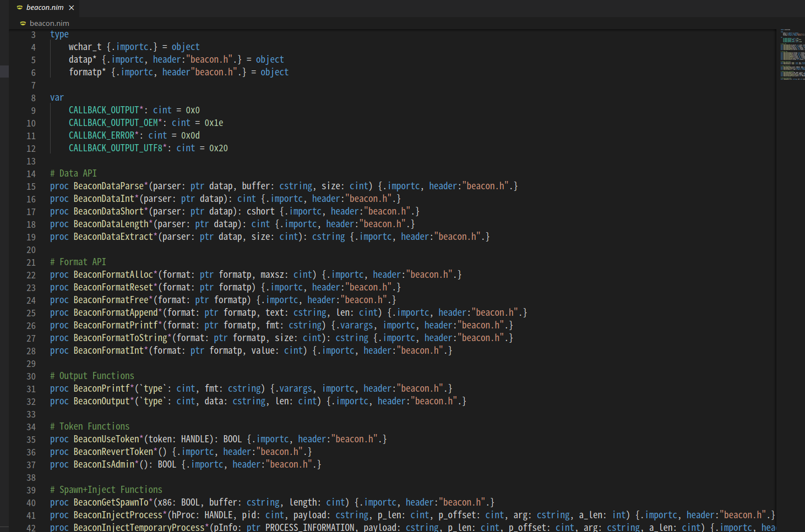Viewport: 805px width, 532px height.
Task: Open the beacon.nim breadcrumb path item
Action: 49,24
